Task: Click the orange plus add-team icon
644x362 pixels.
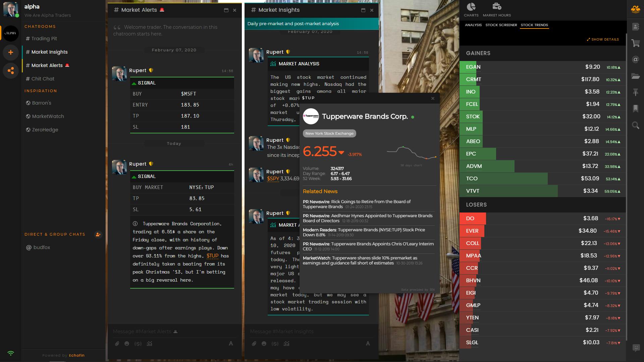Action: click(11, 52)
